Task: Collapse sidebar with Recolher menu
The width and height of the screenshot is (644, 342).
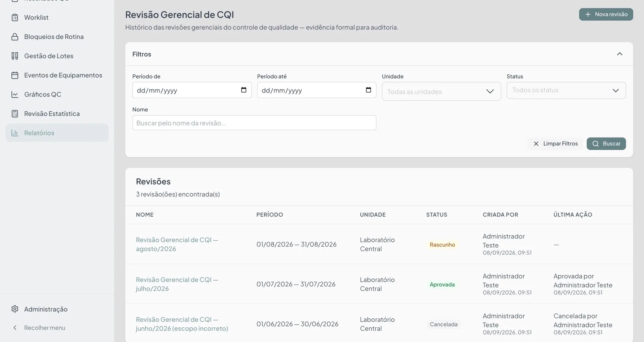Action: tap(39, 328)
